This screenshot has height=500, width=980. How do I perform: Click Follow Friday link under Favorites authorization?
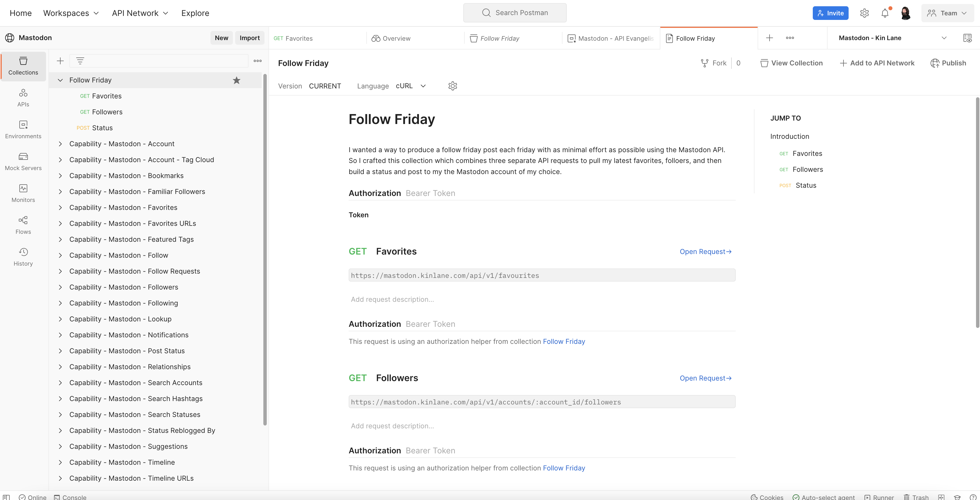564,341
